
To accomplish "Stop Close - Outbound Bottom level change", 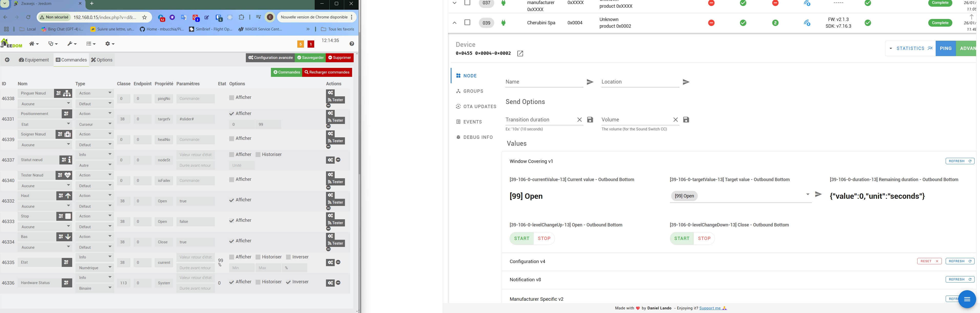I will (x=704, y=238).
